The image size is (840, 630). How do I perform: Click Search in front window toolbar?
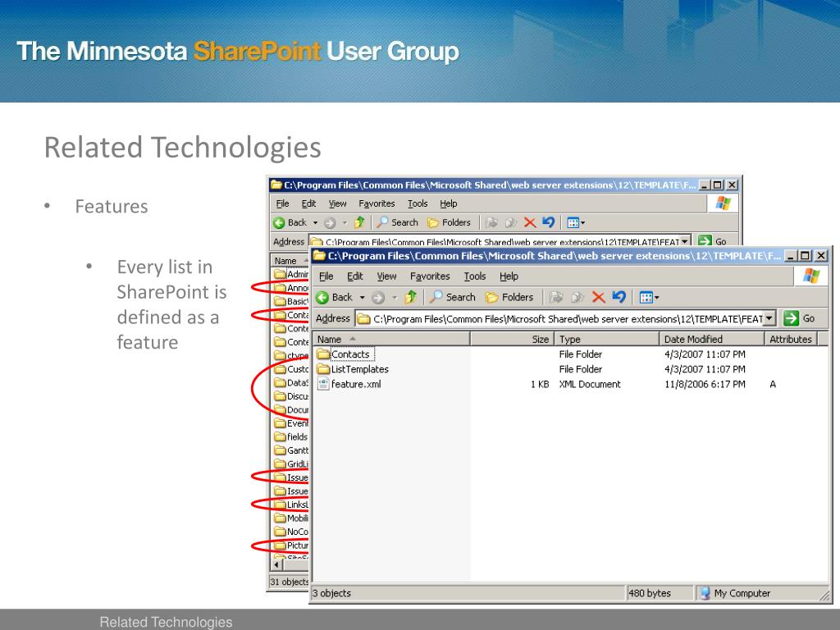tap(453, 297)
